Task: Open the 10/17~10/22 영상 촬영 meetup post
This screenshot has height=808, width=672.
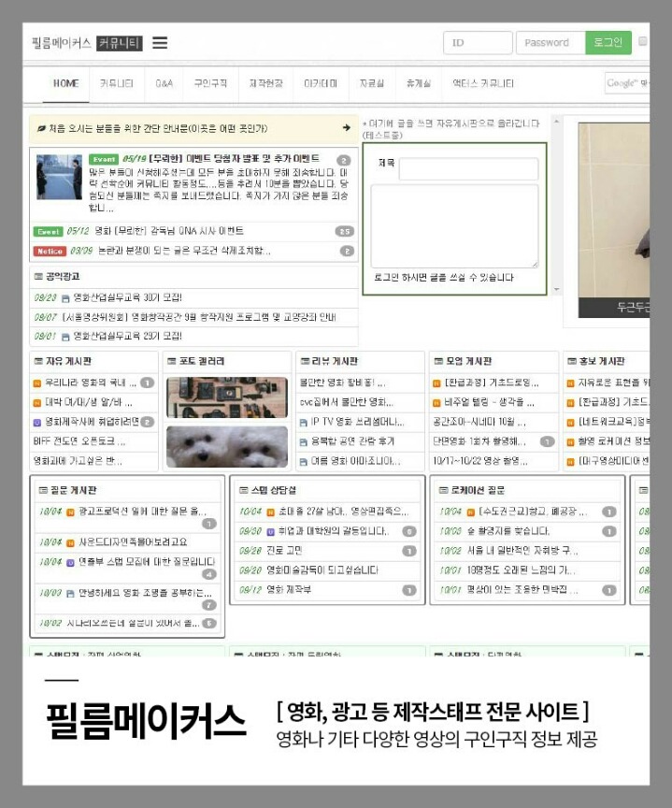Action: (479, 461)
